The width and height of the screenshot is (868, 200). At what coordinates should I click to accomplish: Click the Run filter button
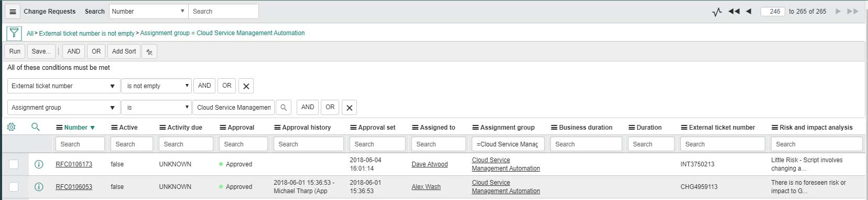point(15,51)
